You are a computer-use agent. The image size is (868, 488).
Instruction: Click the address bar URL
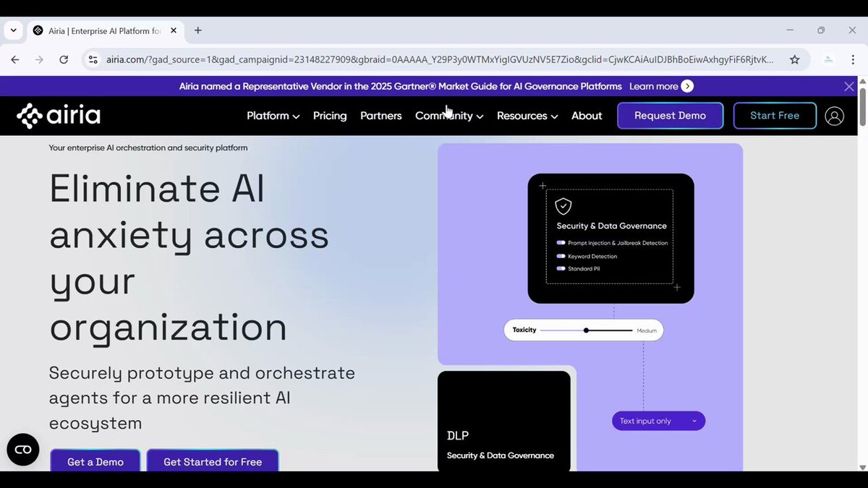coord(440,60)
